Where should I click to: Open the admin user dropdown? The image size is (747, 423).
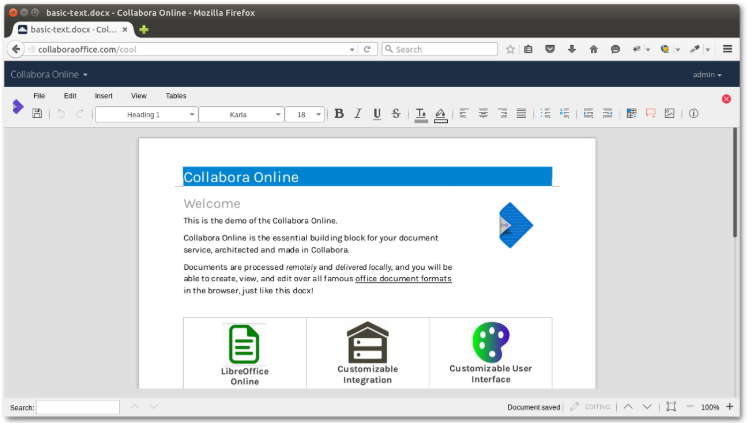tap(707, 75)
